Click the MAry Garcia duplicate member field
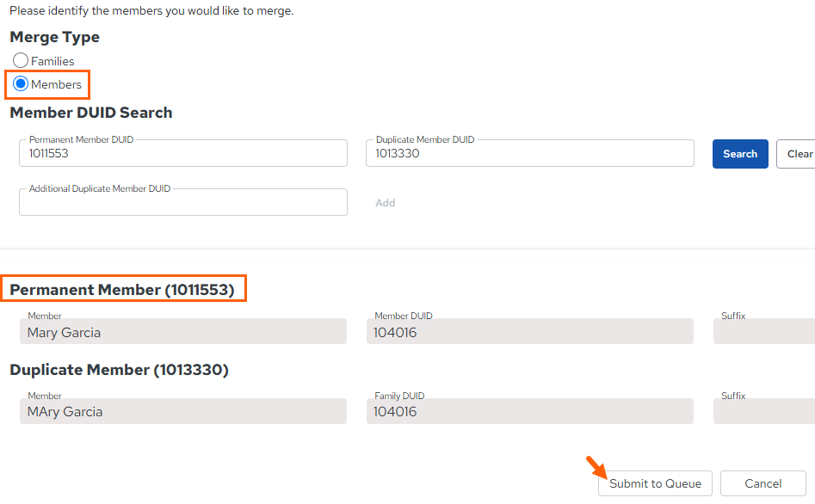Image resolution: width=815 pixels, height=504 pixels. click(183, 411)
